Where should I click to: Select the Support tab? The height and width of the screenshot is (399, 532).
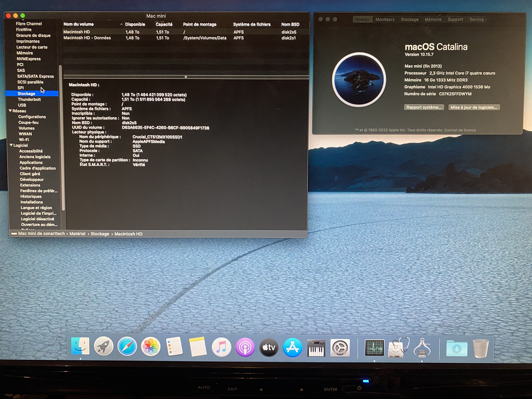click(x=455, y=19)
